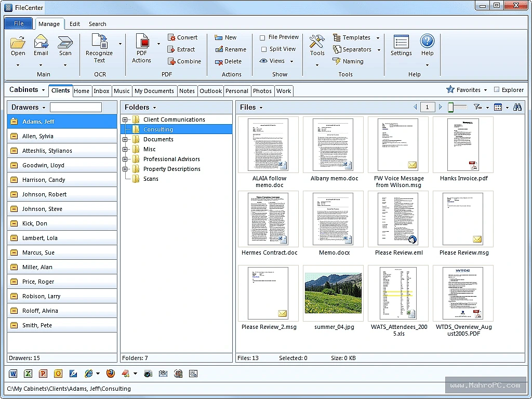
Task: Click the Email envelope icon
Action: (41, 42)
